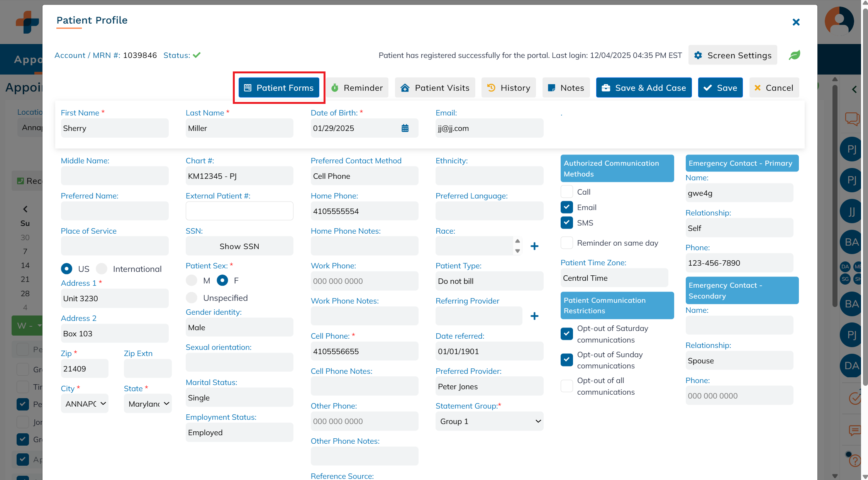Image resolution: width=868 pixels, height=480 pixels.
Task: Uncheck Opt-out of Saturday communications
Action: [566, 334]
